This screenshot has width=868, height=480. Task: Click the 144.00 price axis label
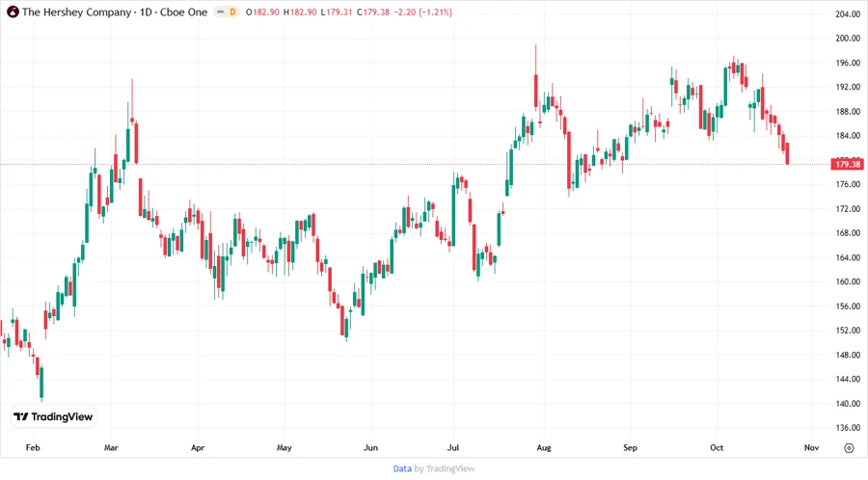(848, 379)
